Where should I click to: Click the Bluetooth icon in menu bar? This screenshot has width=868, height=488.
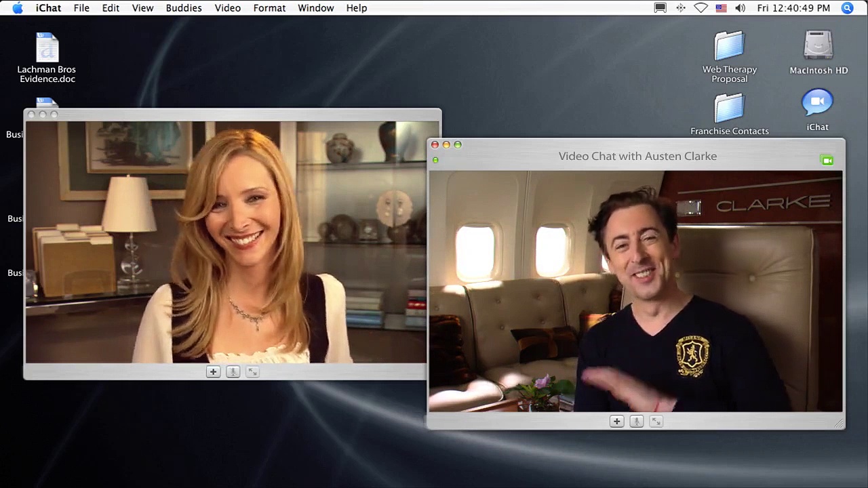coord(681,8)
